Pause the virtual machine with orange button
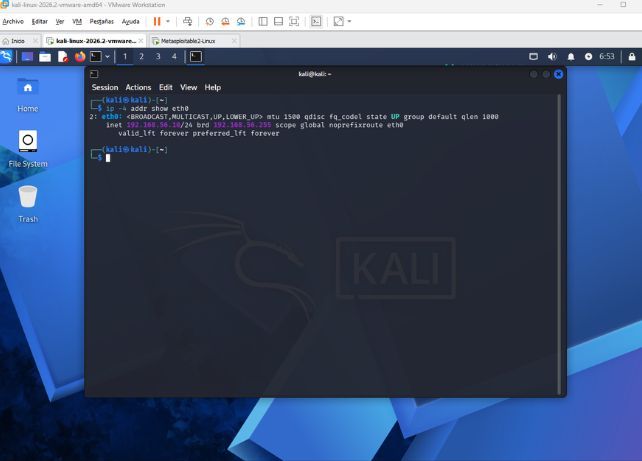The image size is (642, 461). (x=157, y=21)
